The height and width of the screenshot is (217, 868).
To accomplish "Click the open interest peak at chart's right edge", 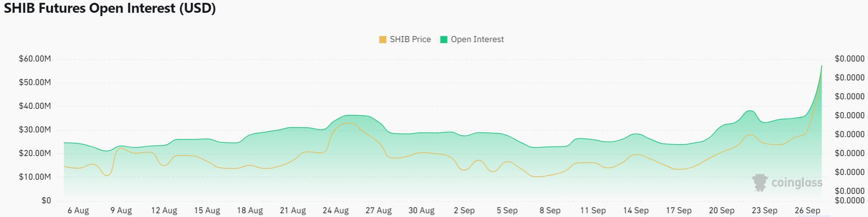I will 821,66.
